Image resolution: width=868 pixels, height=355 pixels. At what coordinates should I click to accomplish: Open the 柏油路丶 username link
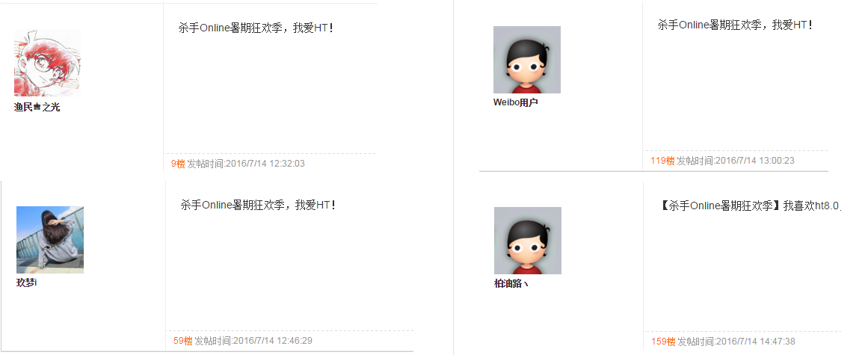(511, 284)
